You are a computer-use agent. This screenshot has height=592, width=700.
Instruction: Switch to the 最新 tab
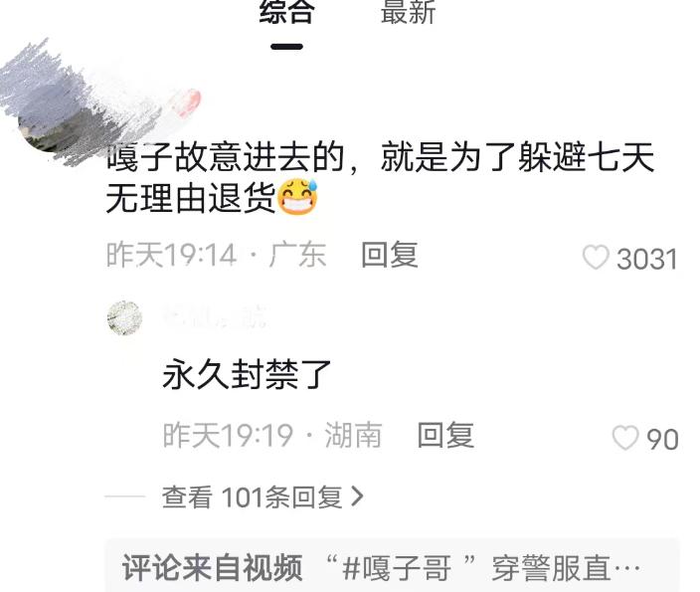[408, 12]
